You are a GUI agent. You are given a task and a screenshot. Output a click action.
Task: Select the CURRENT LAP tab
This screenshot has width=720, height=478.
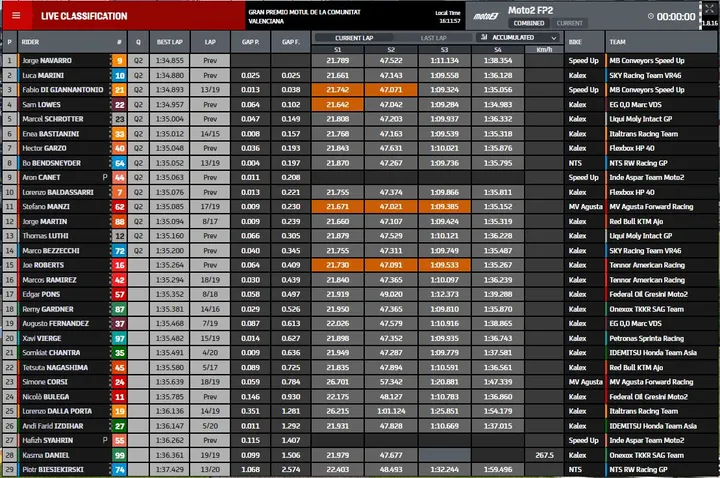click(x=354, y=38)
